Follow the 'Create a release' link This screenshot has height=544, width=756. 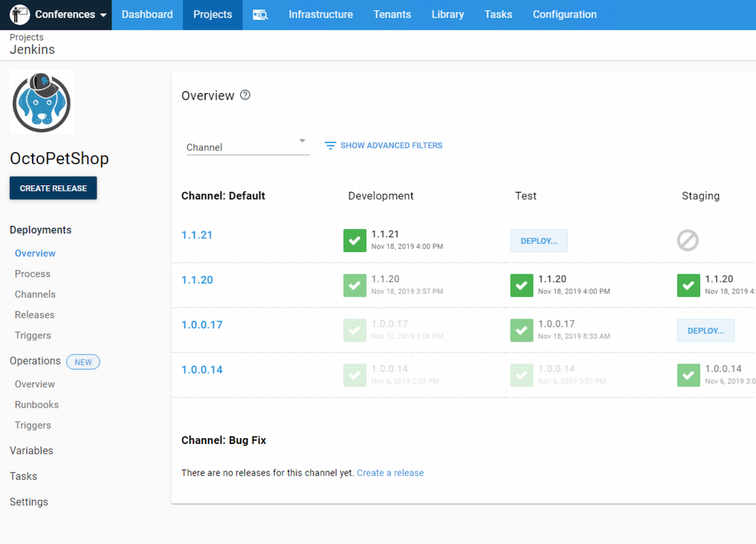point(390,473)
